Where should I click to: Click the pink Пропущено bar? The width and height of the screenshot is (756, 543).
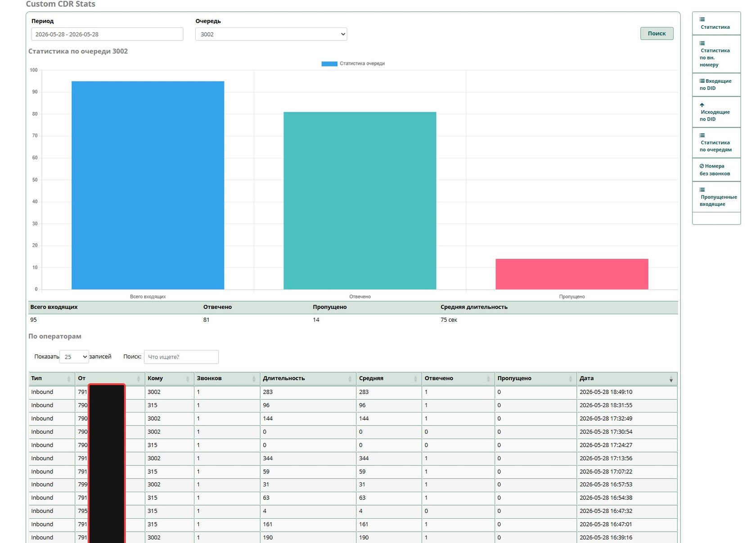point(571,274)
